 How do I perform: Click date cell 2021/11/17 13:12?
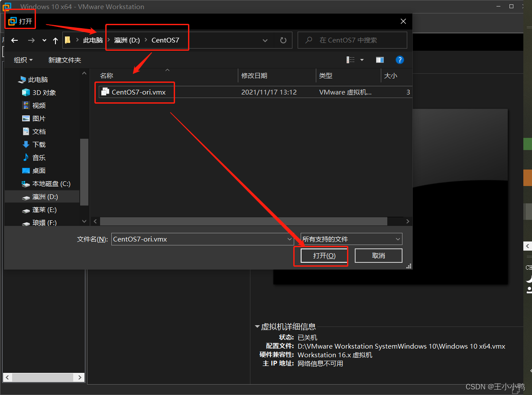coord(269,92)
